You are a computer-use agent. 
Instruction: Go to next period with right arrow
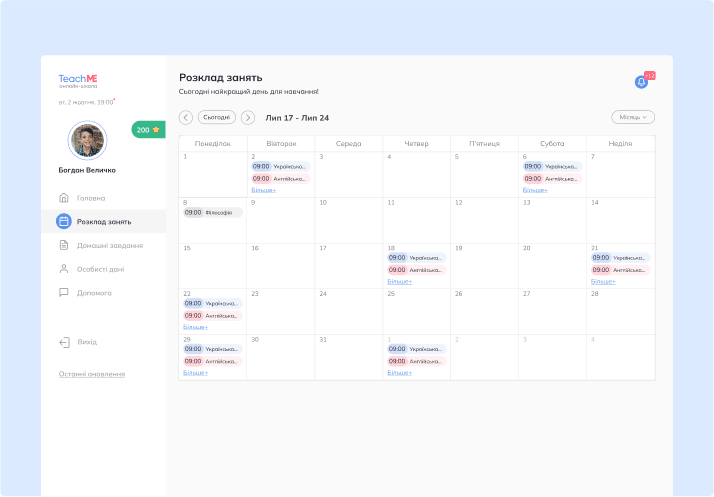click(248, 117)
